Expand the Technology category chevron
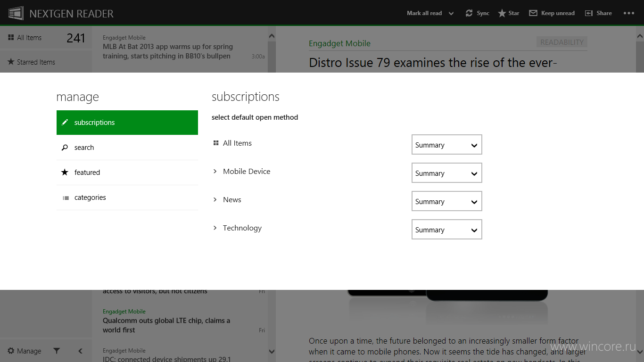 (x=215, y=228)
